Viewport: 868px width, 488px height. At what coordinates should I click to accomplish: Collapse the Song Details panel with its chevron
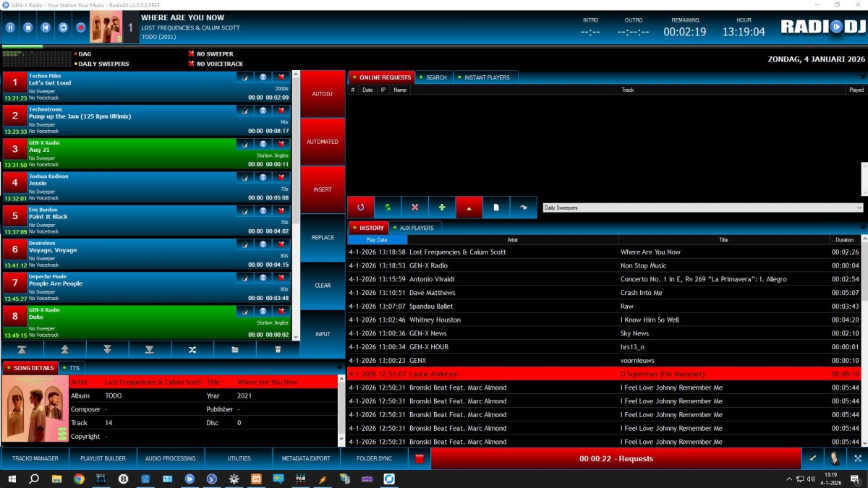339,367
